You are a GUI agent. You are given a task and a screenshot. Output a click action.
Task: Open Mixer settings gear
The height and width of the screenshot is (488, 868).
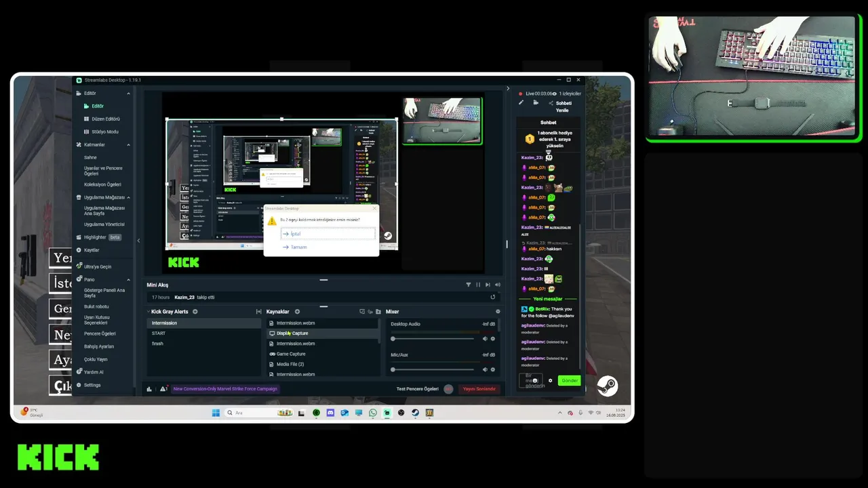pyautogui.click(x=498, y=312)
